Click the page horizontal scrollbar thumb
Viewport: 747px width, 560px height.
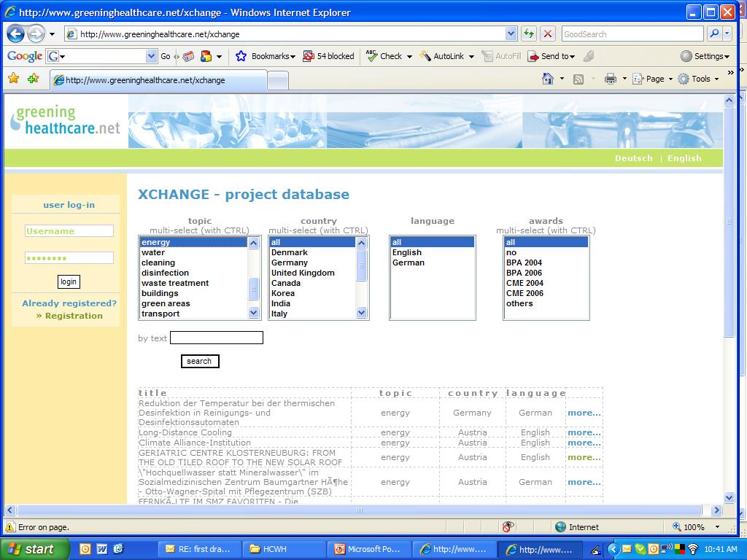[x=359, y=510]
